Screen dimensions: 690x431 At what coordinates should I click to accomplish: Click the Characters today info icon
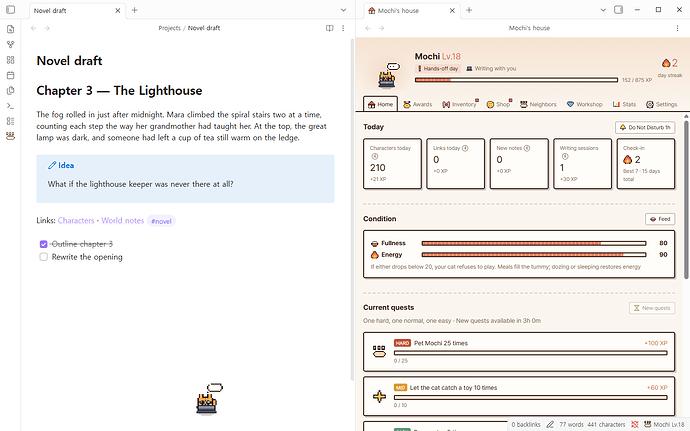(374, 156)
